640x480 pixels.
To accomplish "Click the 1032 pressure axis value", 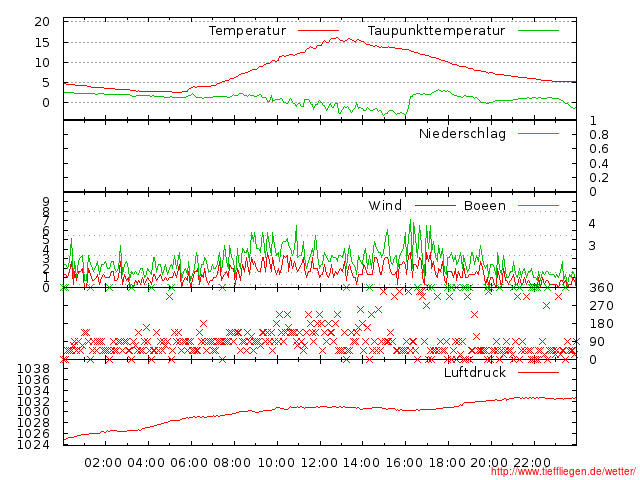I will tap(33, 401).
